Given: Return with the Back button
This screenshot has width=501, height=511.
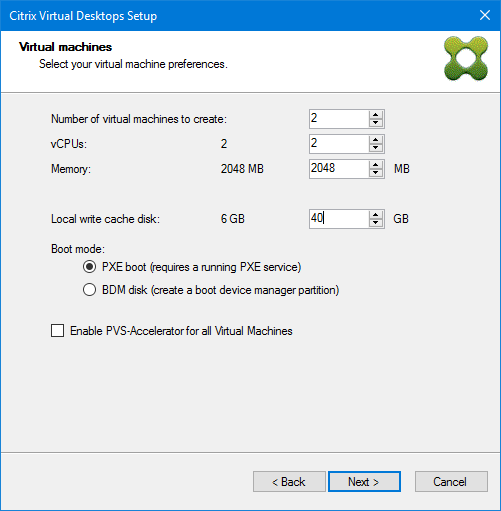Looking at the screenshot, I should (289, 481).
